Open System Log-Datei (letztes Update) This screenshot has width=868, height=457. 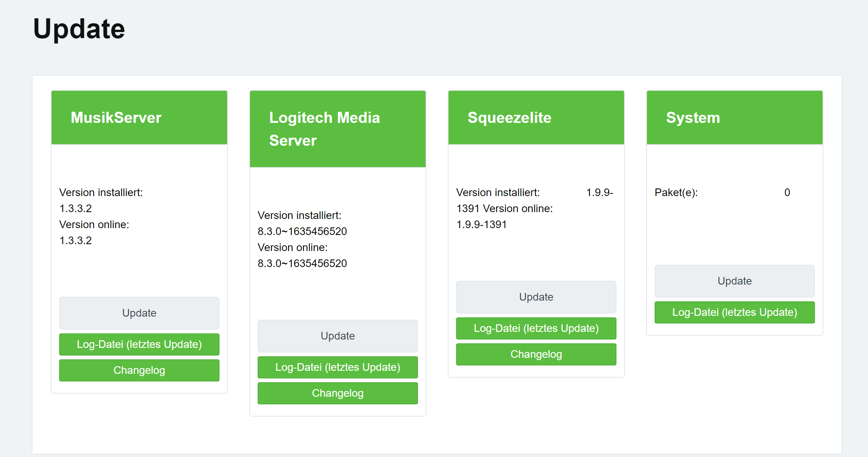pos(734,312)
